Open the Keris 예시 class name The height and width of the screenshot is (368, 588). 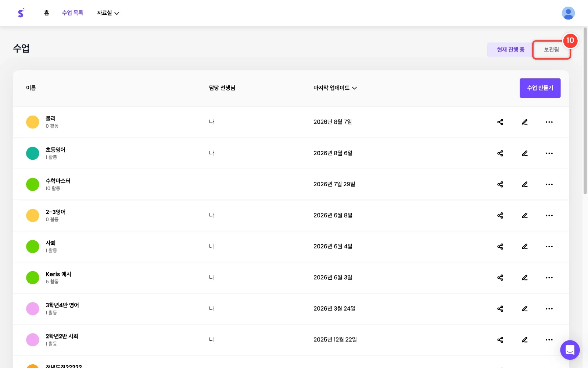point(58,274)
